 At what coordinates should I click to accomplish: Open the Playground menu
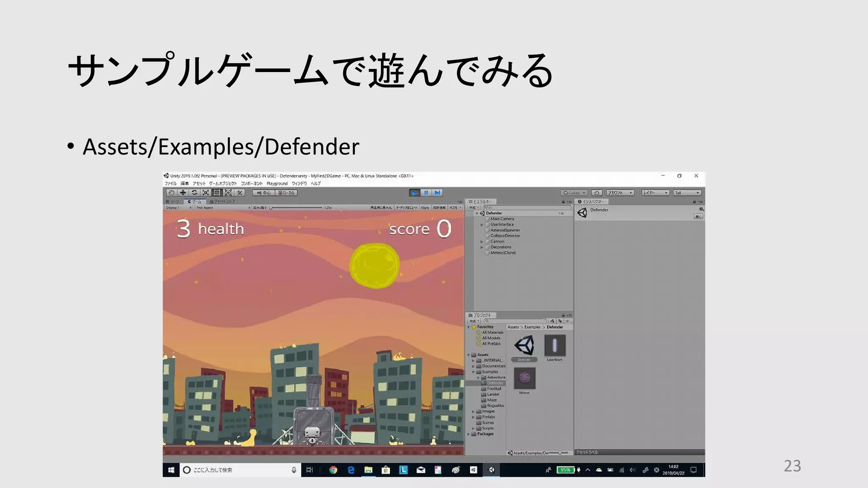277,183
